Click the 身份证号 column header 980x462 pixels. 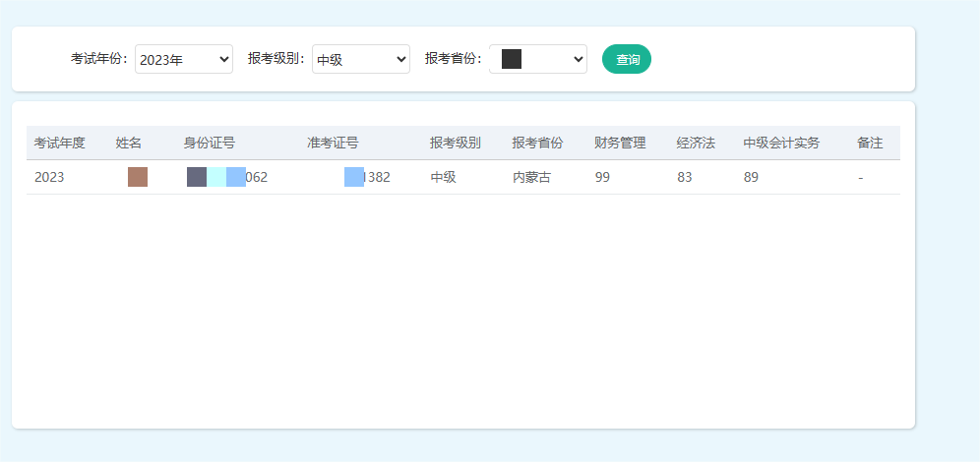pos(209,144)
